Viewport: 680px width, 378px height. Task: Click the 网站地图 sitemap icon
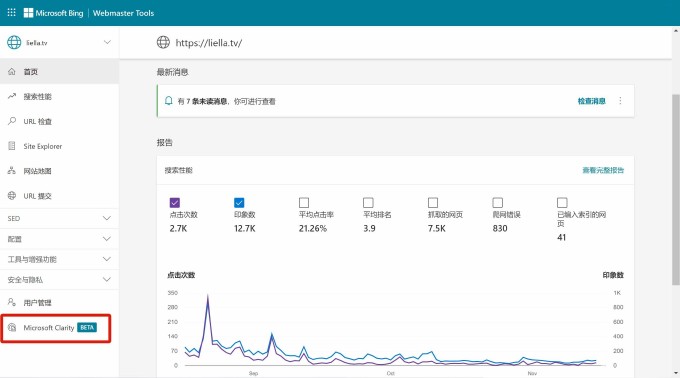(12, 171)
